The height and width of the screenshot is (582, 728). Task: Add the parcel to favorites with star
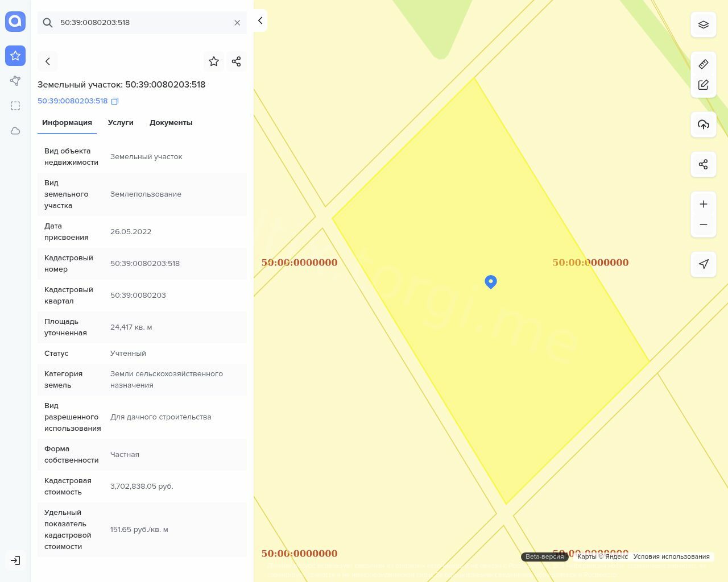pos(214,61)
